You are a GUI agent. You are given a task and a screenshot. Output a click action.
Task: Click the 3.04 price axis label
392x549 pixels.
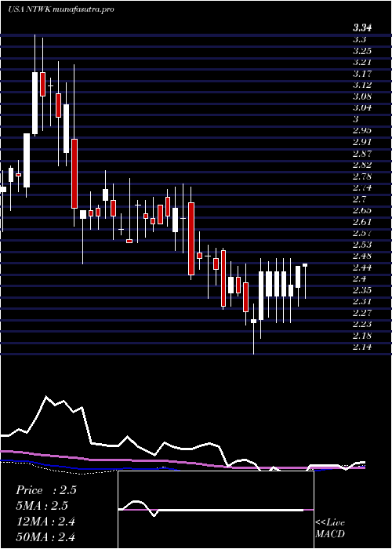coord(362,107)
